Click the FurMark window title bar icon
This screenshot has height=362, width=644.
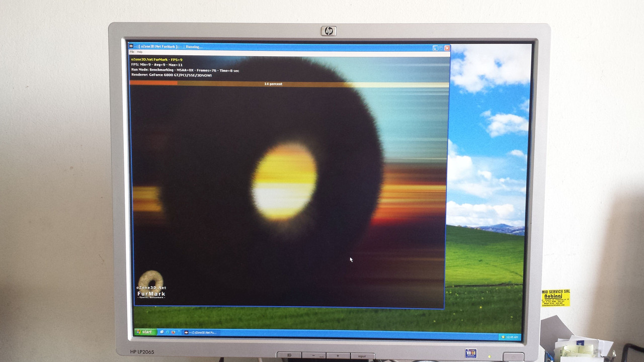coord(131,47)
